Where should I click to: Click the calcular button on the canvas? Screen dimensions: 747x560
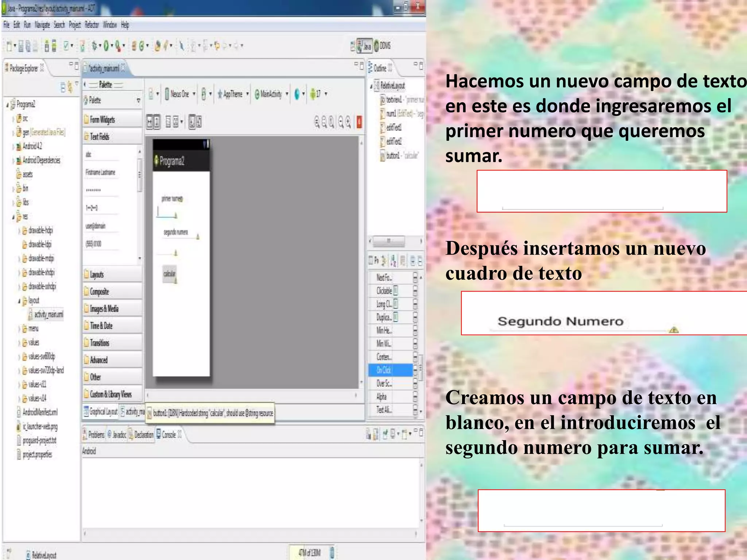[x=169, y=274]
